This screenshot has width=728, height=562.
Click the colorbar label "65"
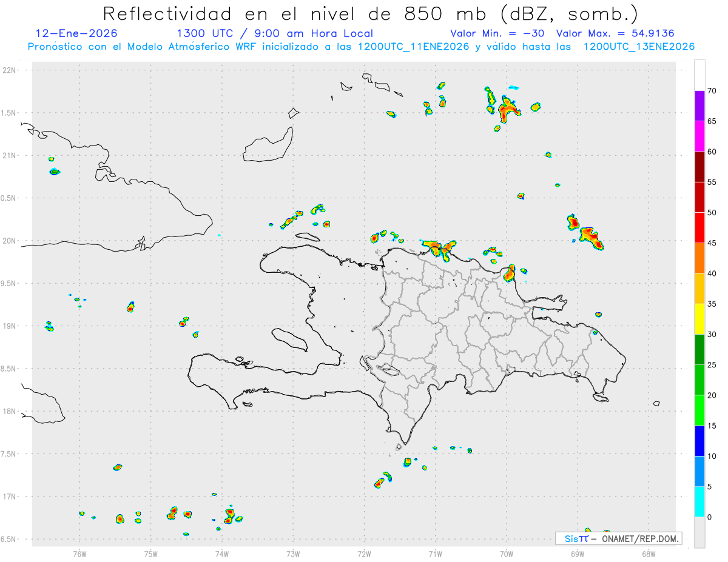point(712,121)
